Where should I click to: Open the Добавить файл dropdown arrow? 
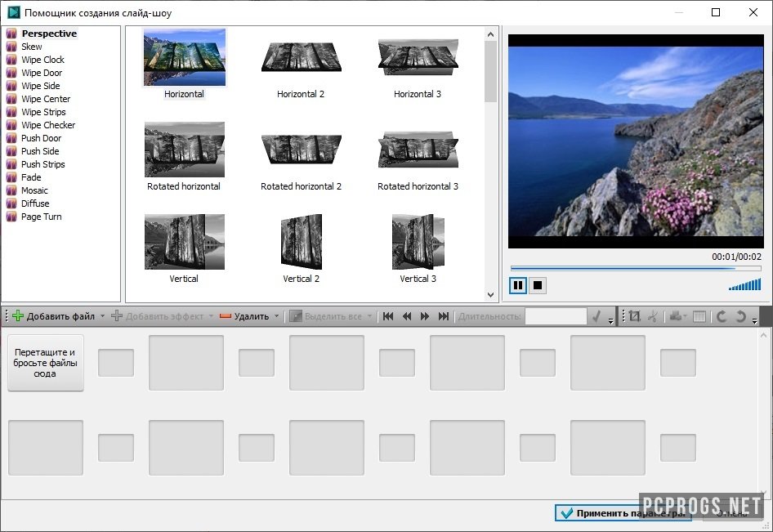point(102,316)
